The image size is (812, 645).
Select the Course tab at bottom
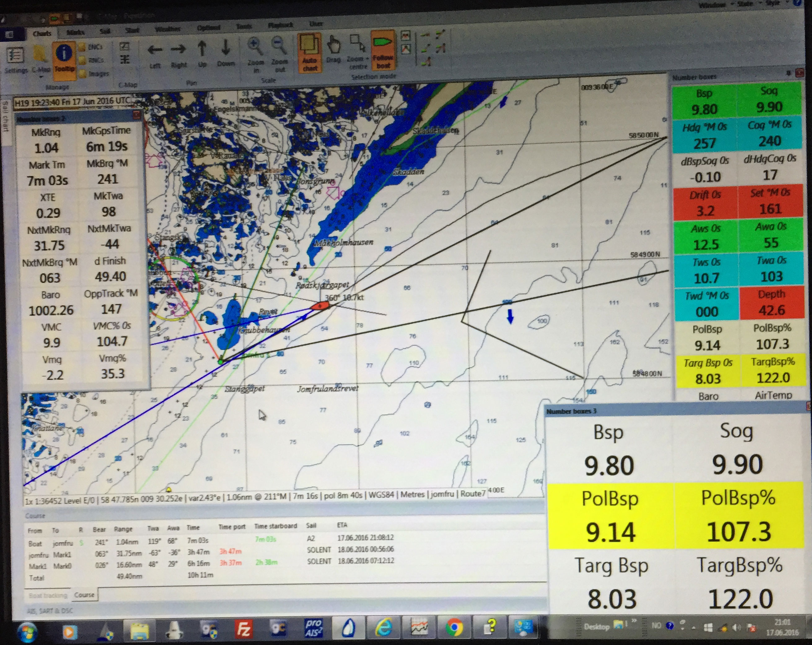click(84, 595)
